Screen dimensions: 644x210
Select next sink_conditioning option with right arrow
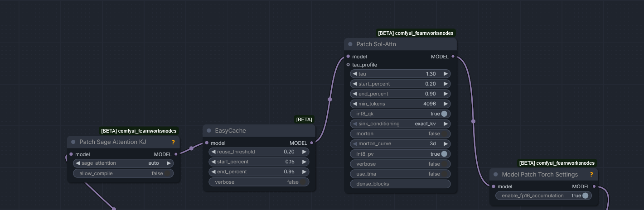pyautogui.click(x=446, y=124)
